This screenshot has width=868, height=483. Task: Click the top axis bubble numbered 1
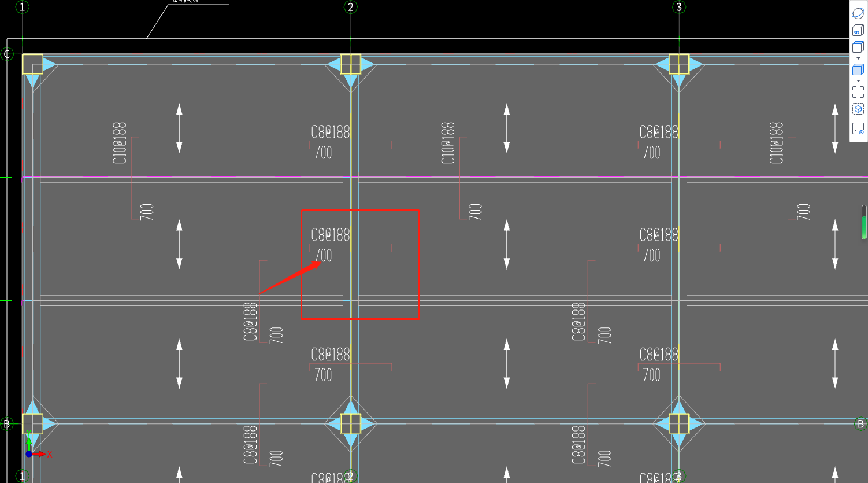click(x=22, y=7)
